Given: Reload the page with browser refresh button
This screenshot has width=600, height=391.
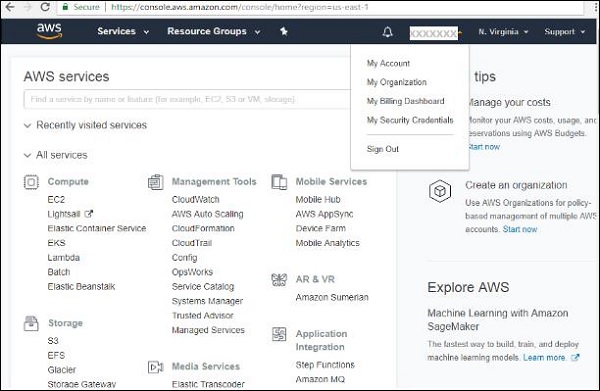Looking at the screenshot, I should pos(45,7).
